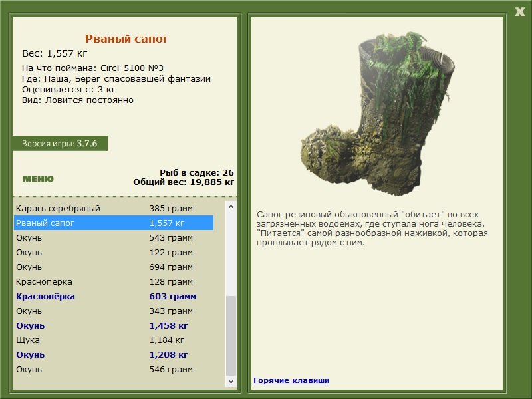Image resolution: width=532 pixels, height=399 pixels.
Task: Click the Вес: 1,557 кг line
Action: click(55, 53)
